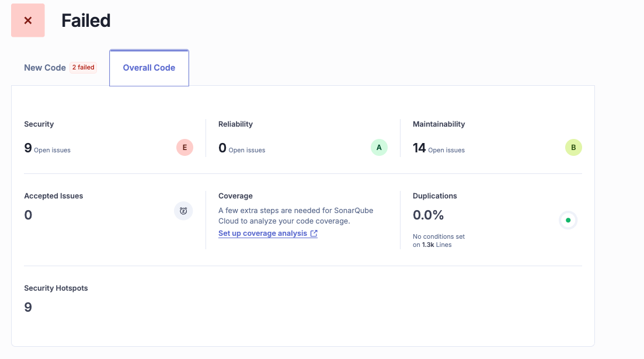Viewport: 644px width, 359px height.
Task: Open the 9 Security open issues
Action: click(x=28, y=148)
